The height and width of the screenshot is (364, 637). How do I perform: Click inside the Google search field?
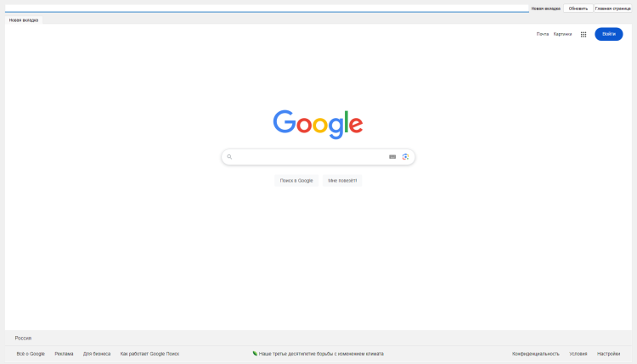click(x=310, y=157)
